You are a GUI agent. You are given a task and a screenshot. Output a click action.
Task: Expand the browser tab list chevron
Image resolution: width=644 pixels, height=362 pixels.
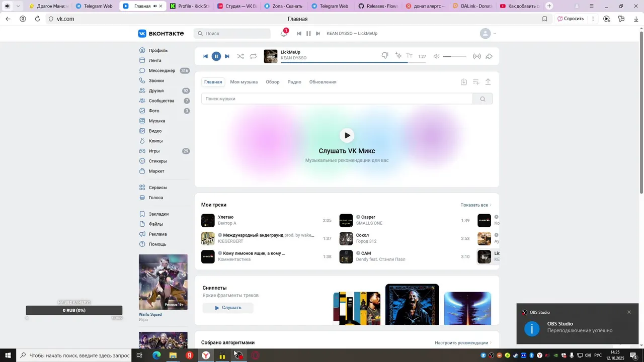point(18,6)
